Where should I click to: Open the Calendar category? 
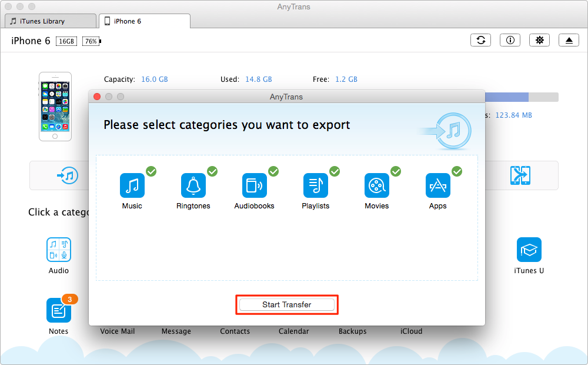[x=293, y=331]
